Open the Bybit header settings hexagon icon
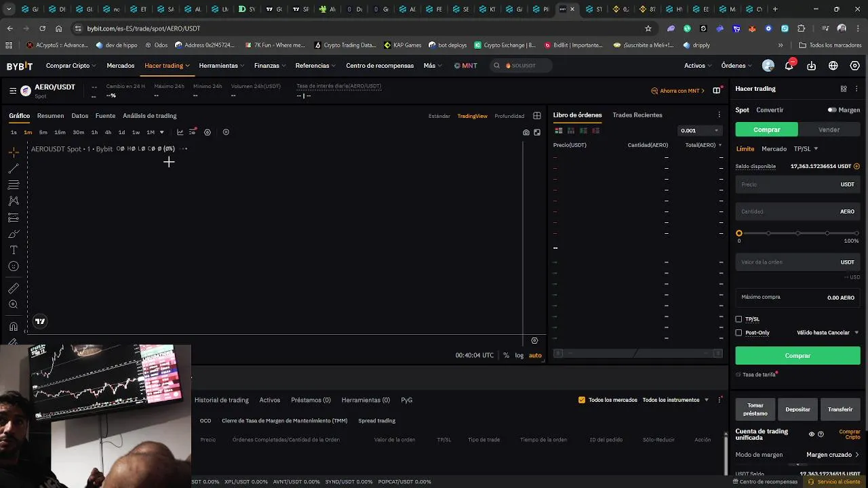 point(855,66)
